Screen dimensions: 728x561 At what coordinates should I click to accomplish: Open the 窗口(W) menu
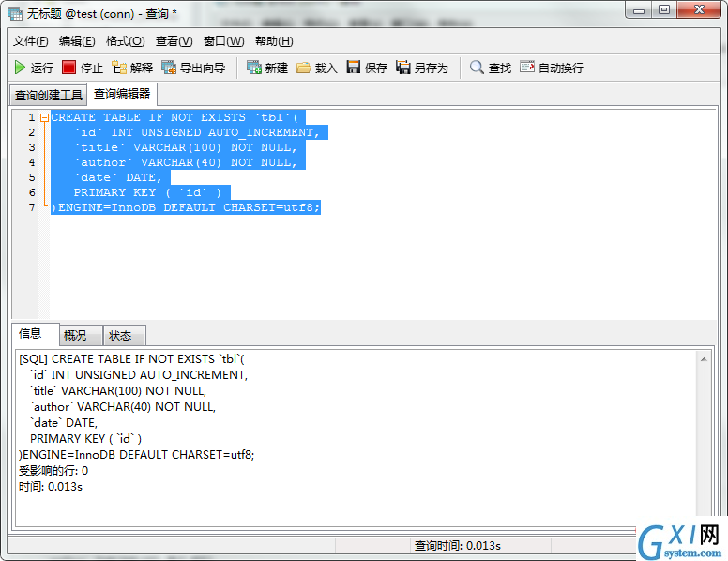[224, 41]
